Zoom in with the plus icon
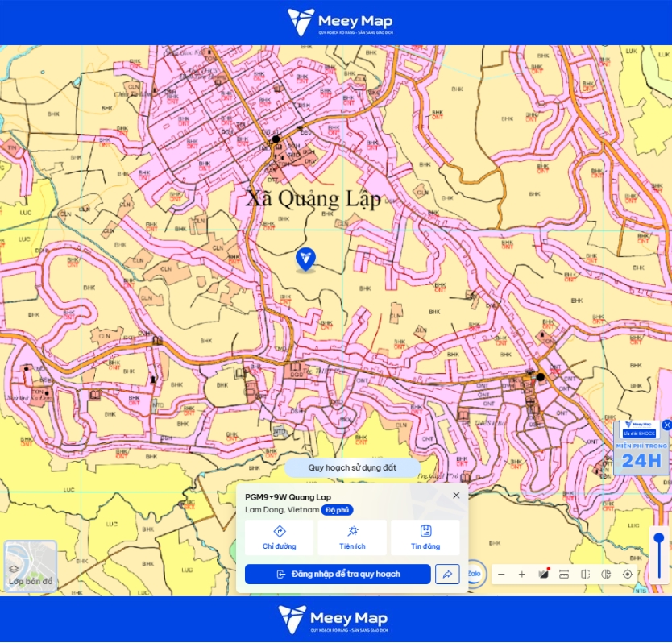 (x=522, y=575)
